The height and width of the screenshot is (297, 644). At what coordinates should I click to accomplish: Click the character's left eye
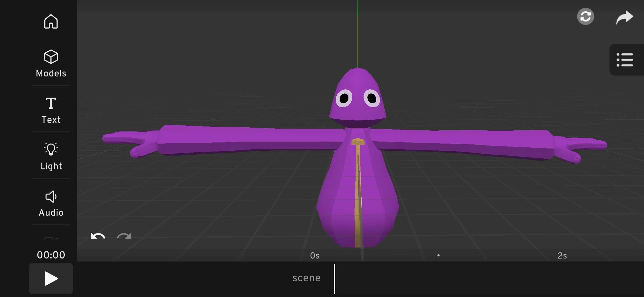[344, 98]
